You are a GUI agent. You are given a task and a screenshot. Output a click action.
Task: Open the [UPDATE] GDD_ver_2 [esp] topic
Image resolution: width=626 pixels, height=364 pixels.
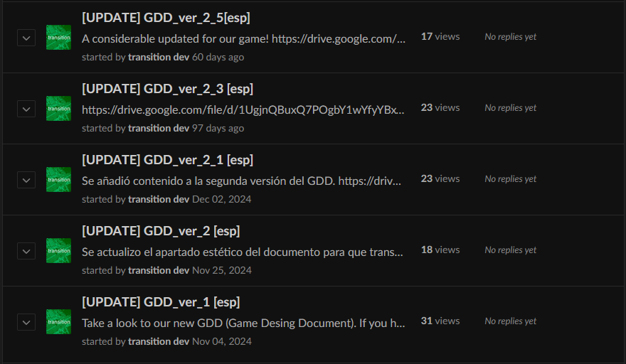[161, 231]
